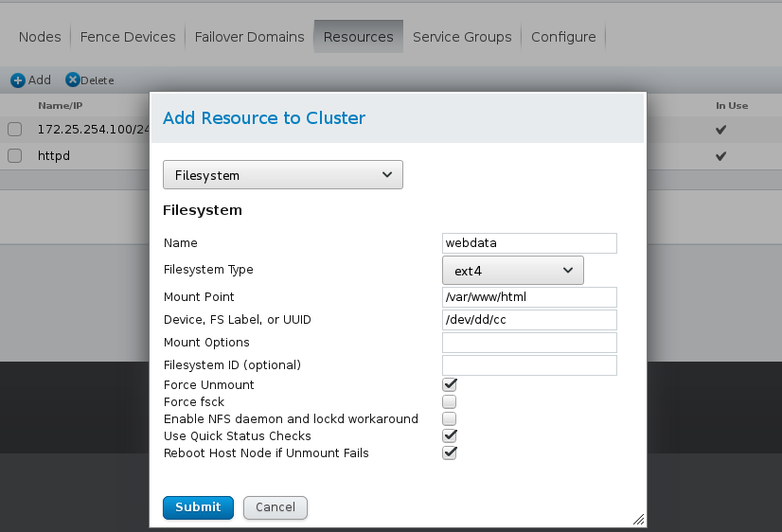Viewport: 782px width, 532px height.
Task: Select checkbox for 172.25.254.100/24 row
Action: (15, 129)
